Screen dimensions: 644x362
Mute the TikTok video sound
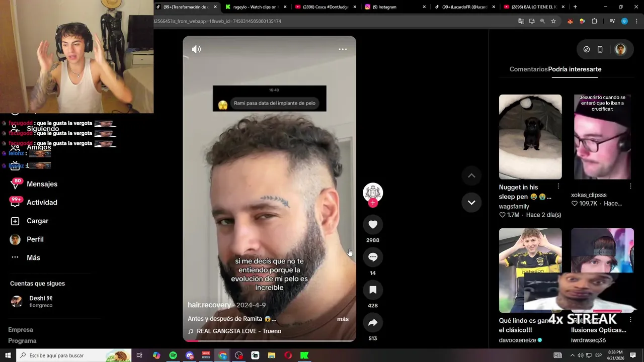pyautogui.click(x=196, y=49)
